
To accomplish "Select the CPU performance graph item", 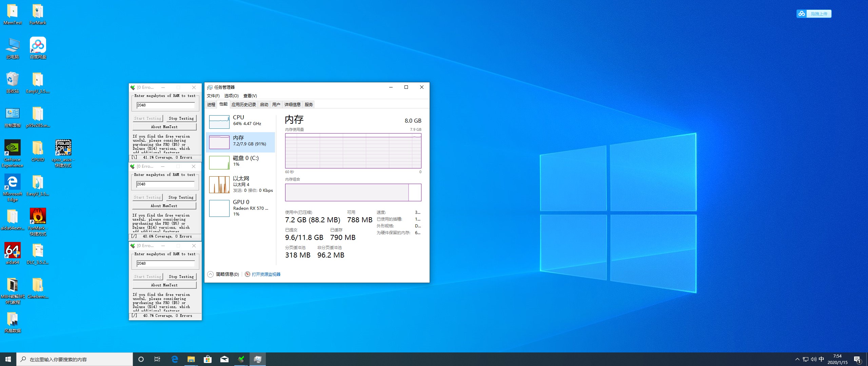I will coord(240,121).
